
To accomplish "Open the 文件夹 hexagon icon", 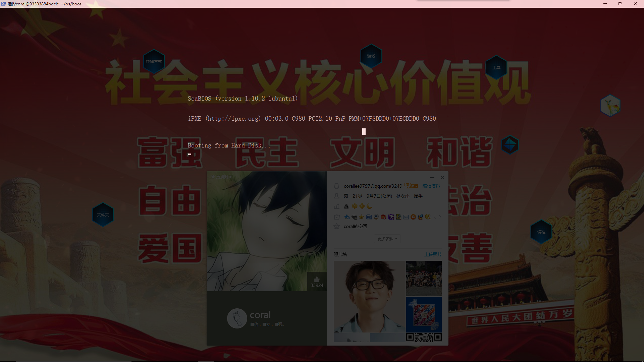I will [103, 215].
